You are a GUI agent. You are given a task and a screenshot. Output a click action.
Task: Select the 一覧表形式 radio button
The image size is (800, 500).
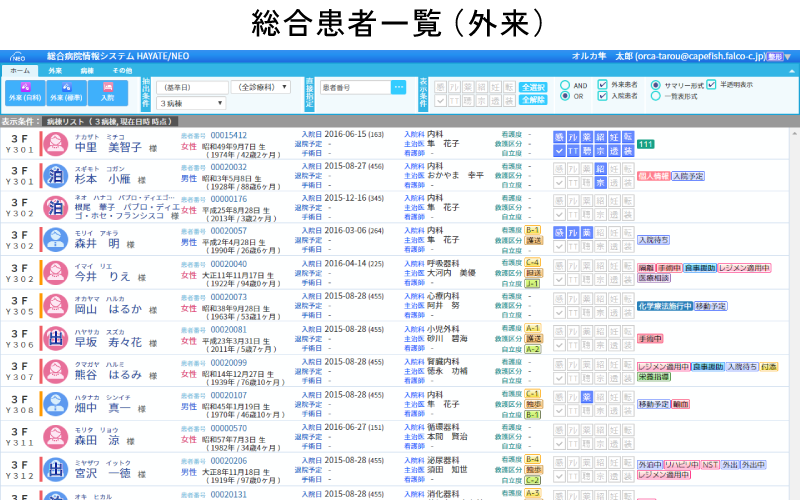point(656,97)
